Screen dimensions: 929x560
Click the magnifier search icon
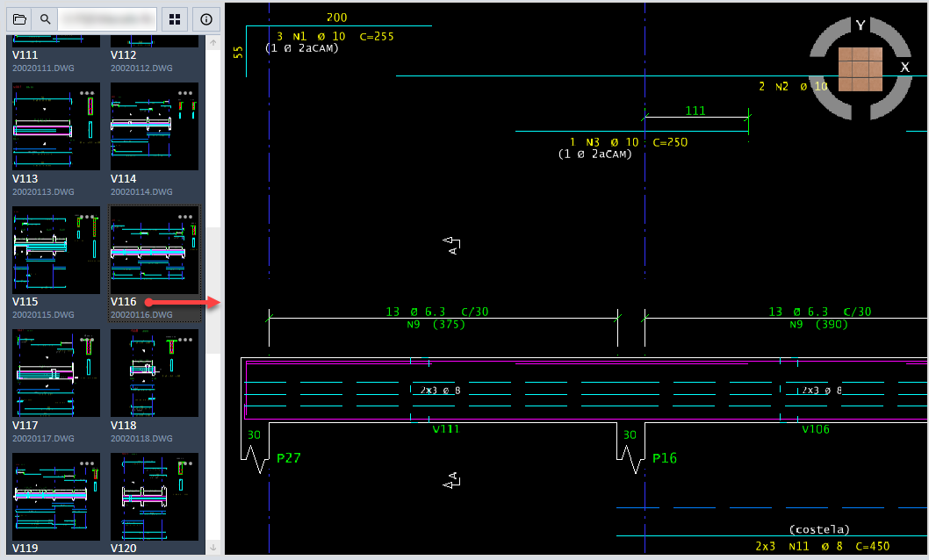tap(45, 18)
